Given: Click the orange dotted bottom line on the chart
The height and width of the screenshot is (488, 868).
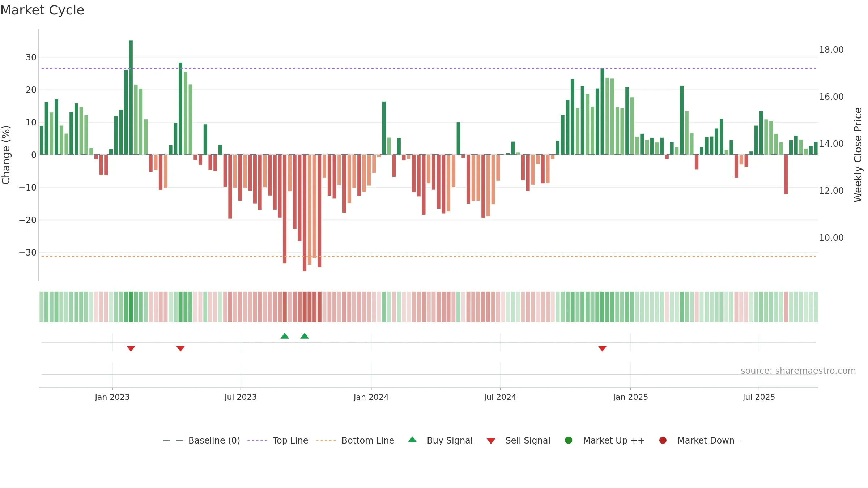Looking at the screenshot, I should click(429, 257).
